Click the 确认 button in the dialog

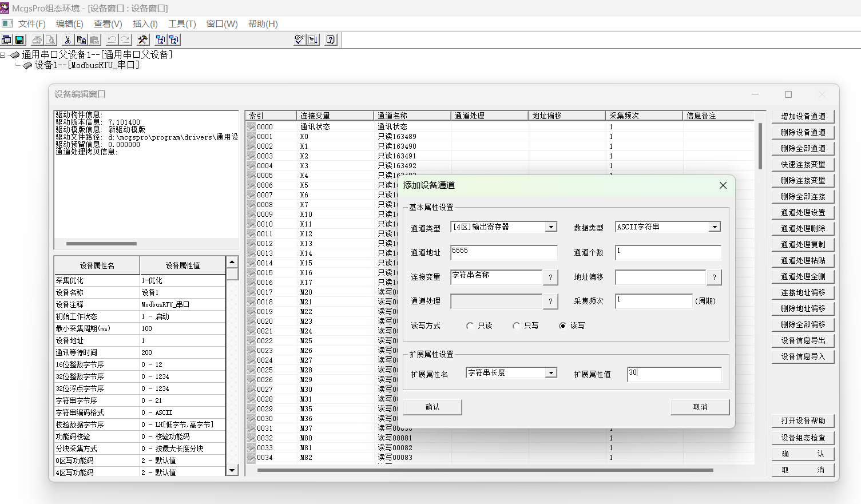pyautogui.click(x=433, y=407)
